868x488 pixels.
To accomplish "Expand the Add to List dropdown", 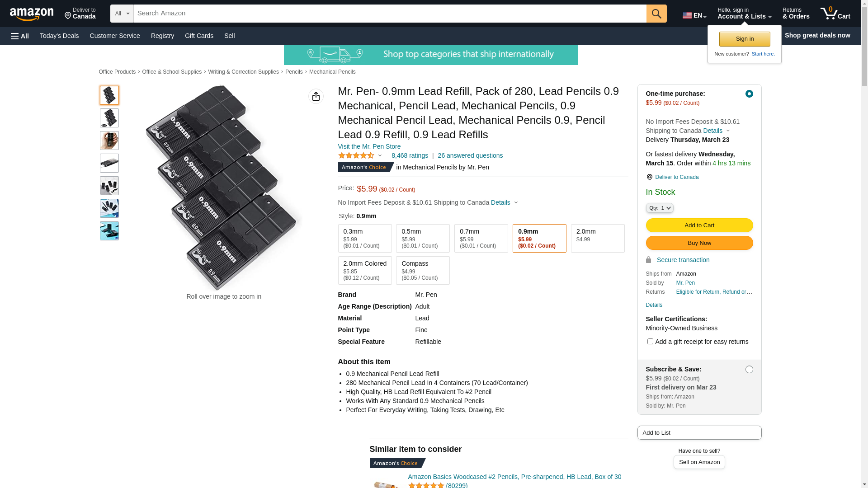I will 699,433.
